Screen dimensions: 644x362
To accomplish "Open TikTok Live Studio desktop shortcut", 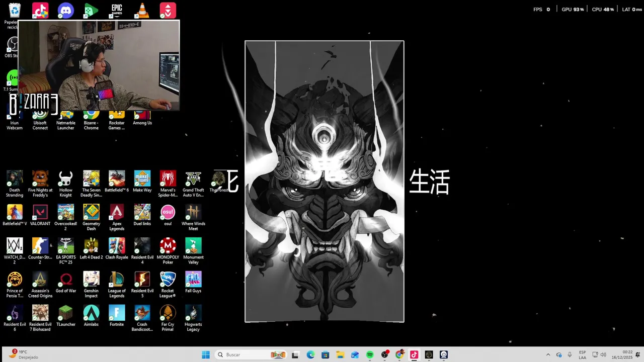I will [x=40, y=11].
